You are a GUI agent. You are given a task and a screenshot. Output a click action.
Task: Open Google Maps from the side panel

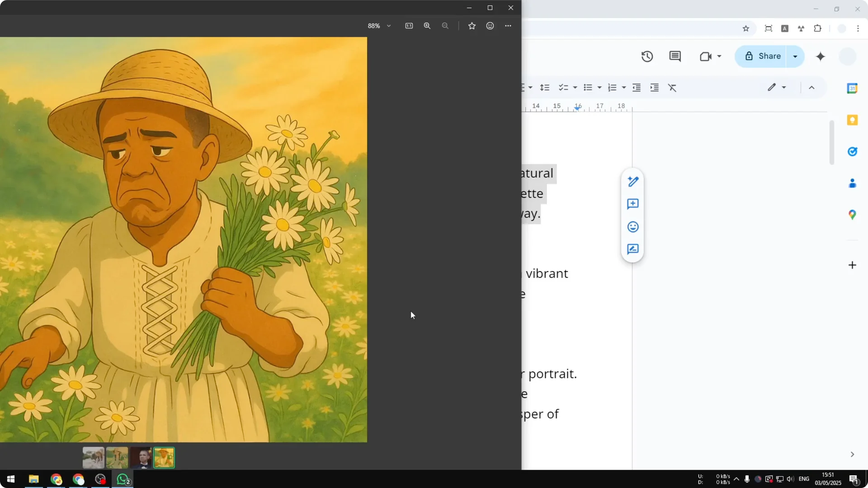[x=853, y=215]
